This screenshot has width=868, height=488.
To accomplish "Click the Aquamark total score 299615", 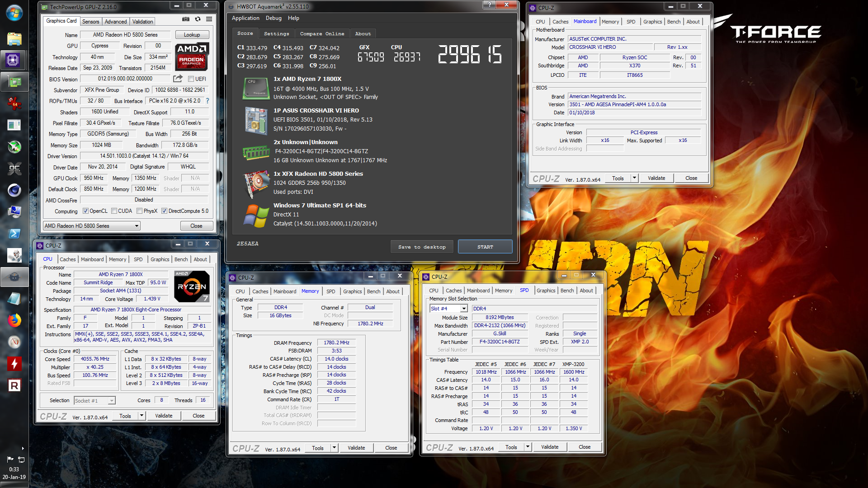I will tap(470, 55).
